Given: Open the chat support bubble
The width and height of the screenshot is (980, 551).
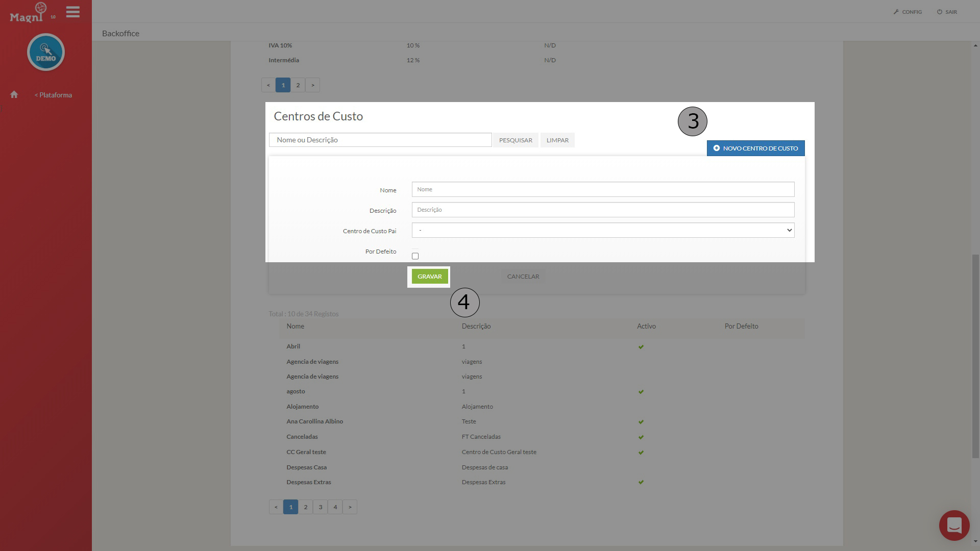Looking at the screenshot, I should pos(954,525).
